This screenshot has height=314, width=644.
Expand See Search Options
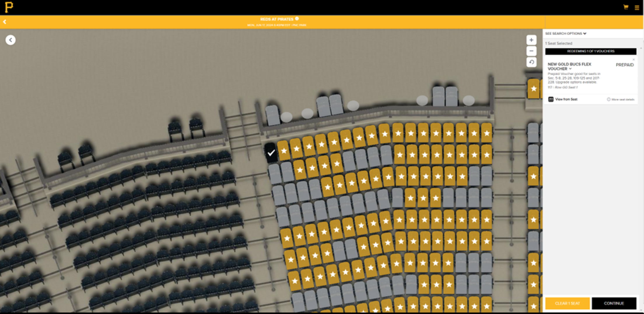tap(566, 33)
